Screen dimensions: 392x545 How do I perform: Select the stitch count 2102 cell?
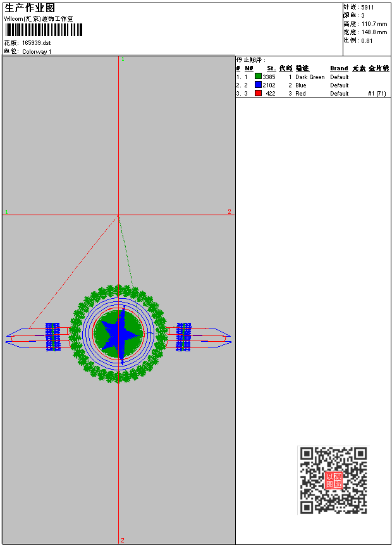[x=269, y=85]
